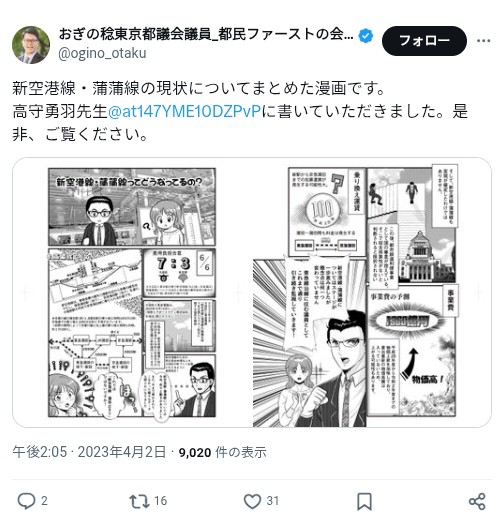This screenshot has height=523, width=500.
Task: Follow the account with フォロー button
Action: [x=424, y=41]
